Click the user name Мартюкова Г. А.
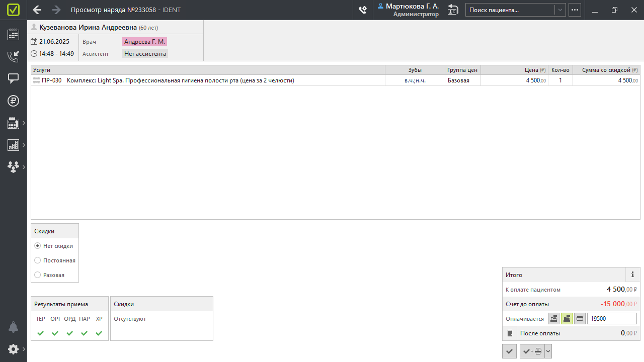 412,7
